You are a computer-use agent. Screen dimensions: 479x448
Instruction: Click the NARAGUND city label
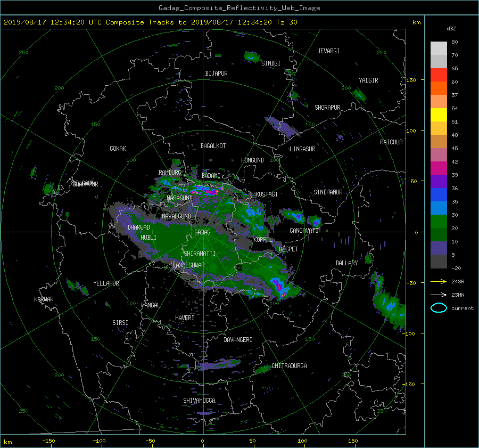[x=180, y=198]
